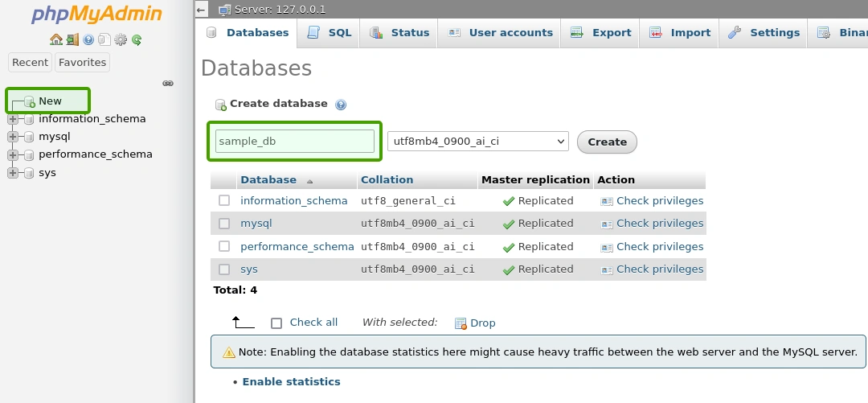Tick the information_schema row checkbox
Image resolution: width=868 pixels, height=403 pixels.
224,200
